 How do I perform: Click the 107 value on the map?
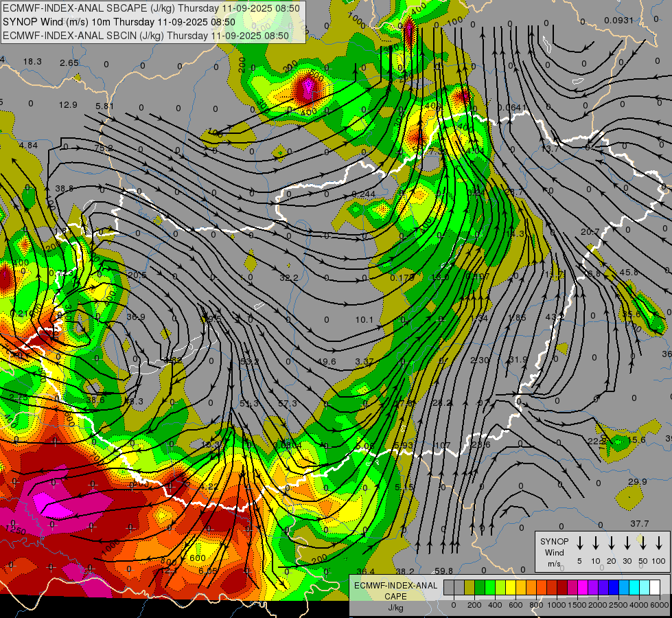[443, 445]
